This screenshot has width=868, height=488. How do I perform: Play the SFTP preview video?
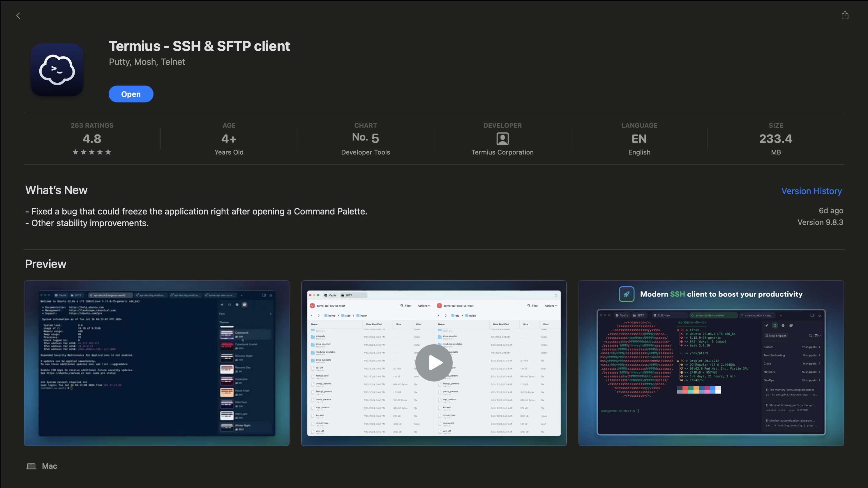[x=434, y=363]
